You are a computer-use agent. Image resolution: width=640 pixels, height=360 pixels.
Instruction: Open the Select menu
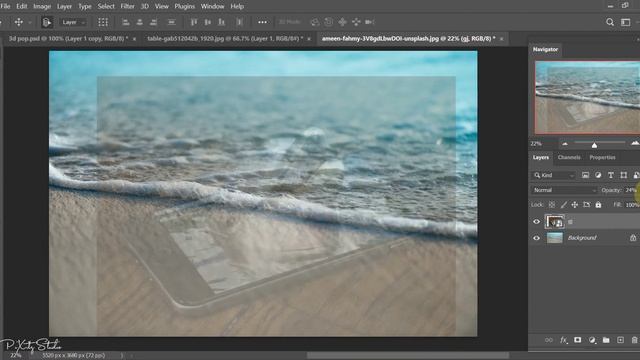coord(106,7)
